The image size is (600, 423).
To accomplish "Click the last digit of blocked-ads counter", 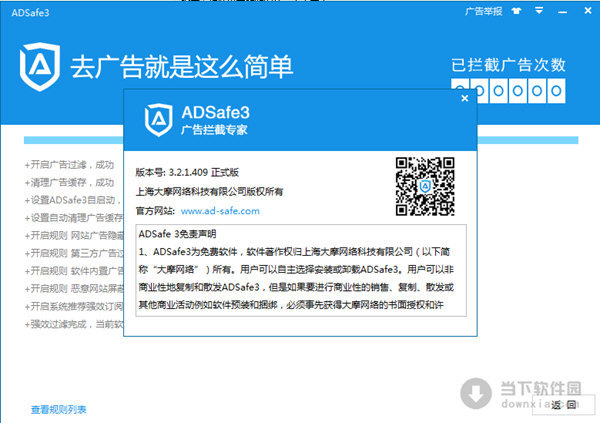I will click(x=556, y=91).
